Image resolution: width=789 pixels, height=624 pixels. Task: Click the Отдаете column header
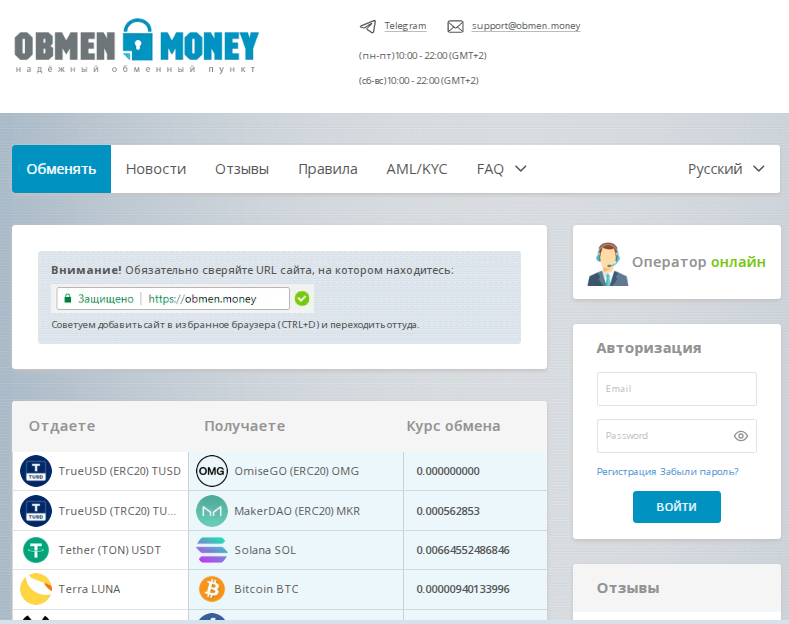(62, 426)
